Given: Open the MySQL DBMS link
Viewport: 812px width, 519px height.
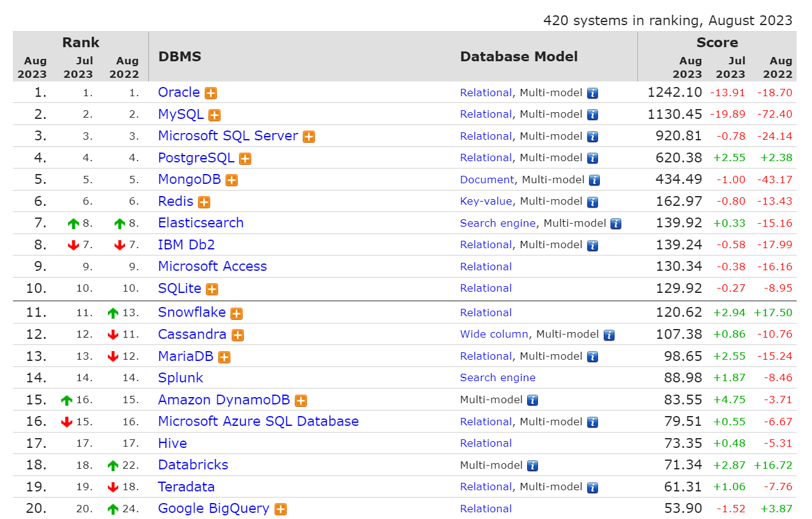Looking at the screenshot, I should [181, 114].
